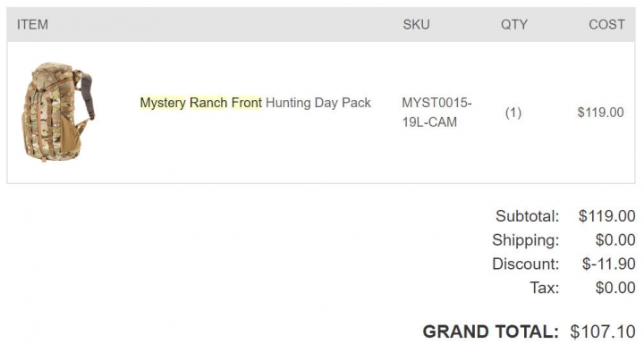Click the grand total amount $107.10
This screenshot has height=352, width=644.
pyautogui.click(x=603, y=331)
